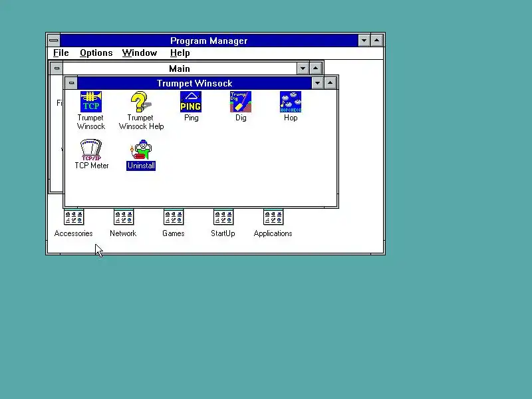
Task: Click the Program Manager title bar
Action: coord(209,41)
